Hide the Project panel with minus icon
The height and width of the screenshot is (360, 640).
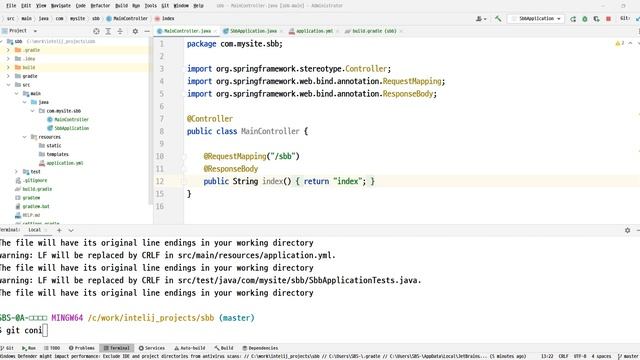pyautogui.click(x=147, y=31)
